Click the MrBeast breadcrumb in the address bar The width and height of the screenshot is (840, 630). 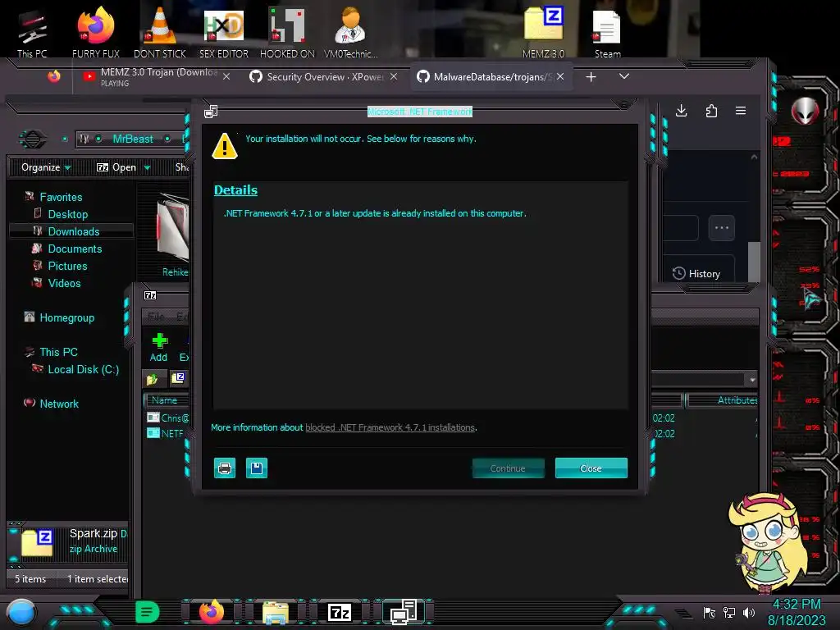(133, 139)
